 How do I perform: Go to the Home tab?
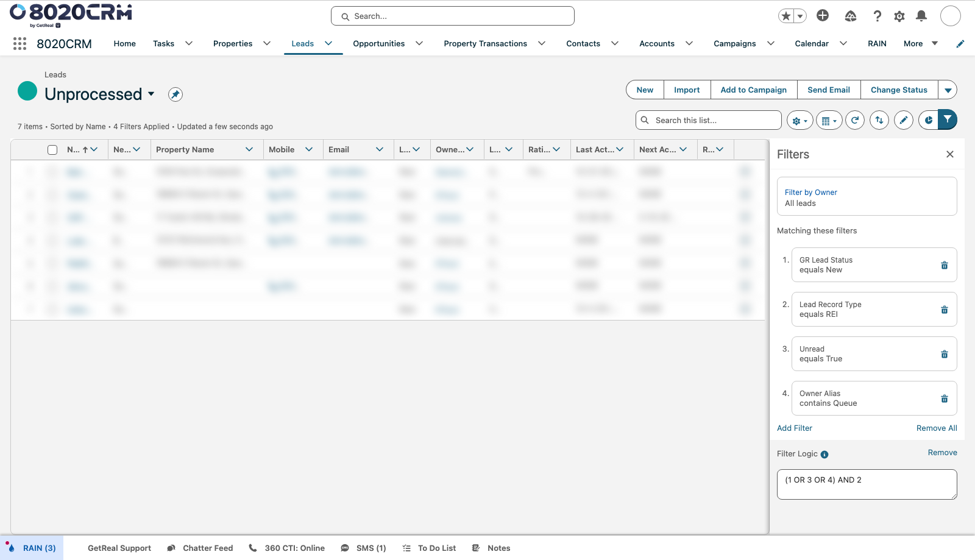pyautogui.click(x=124, y=43)
